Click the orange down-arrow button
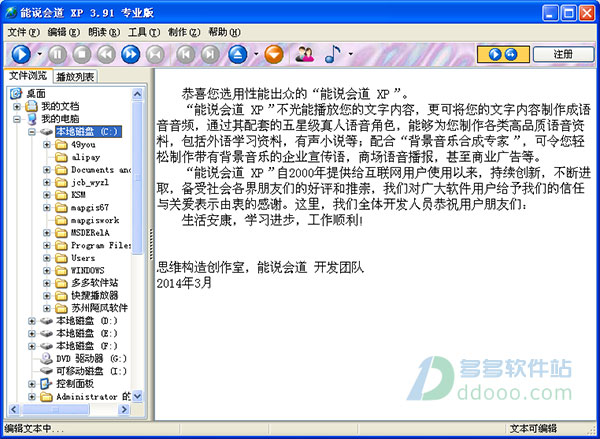Screen dimensions: 600x439 [x=274, y=54]
